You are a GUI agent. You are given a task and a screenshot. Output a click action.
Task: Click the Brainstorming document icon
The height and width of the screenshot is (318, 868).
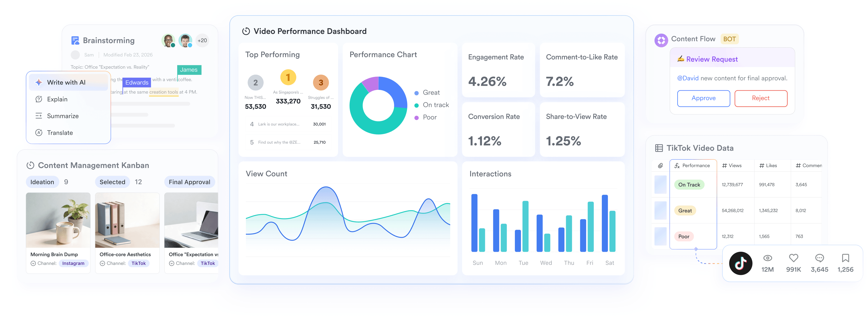click(x=75, y=40)
